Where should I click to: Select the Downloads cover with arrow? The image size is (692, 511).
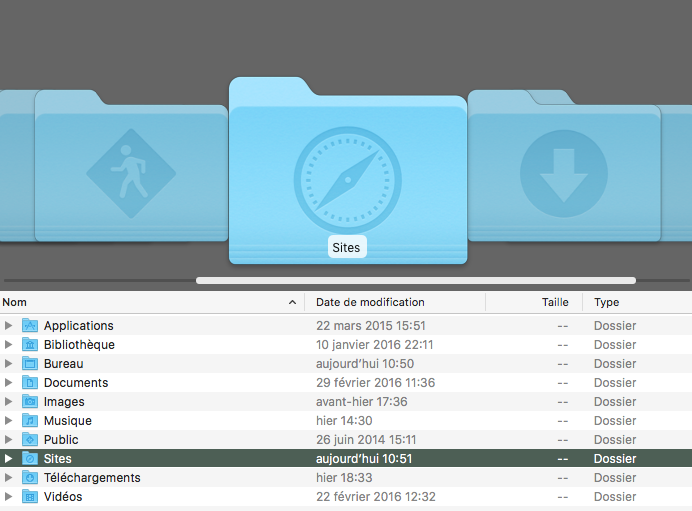[x=564, y=166]
